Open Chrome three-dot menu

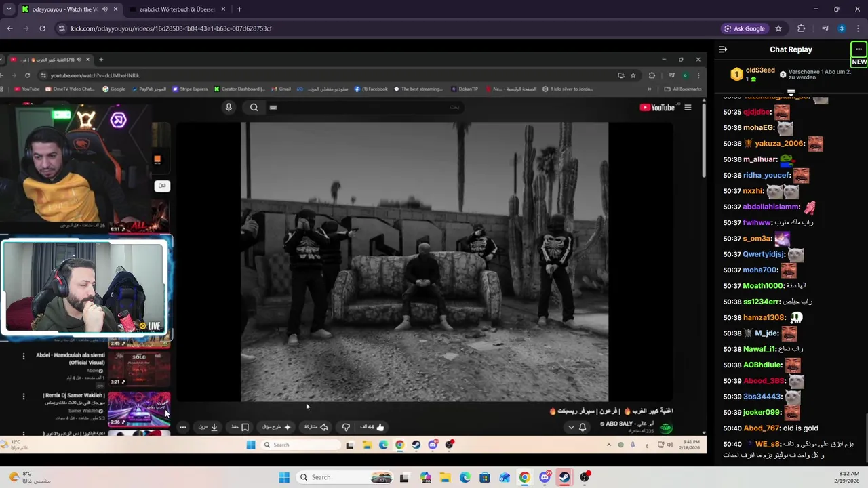pos(858,28)
